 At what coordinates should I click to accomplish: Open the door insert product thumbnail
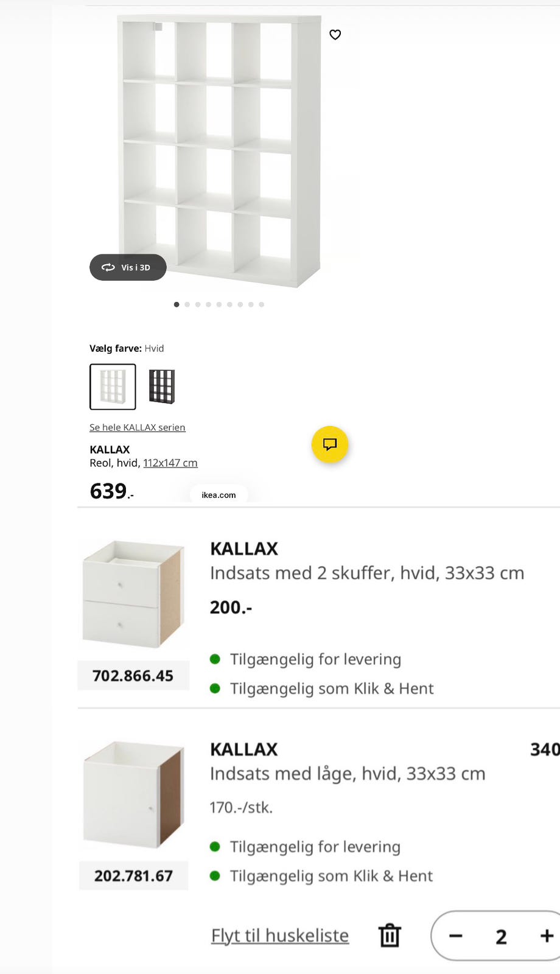coord(133,794)
